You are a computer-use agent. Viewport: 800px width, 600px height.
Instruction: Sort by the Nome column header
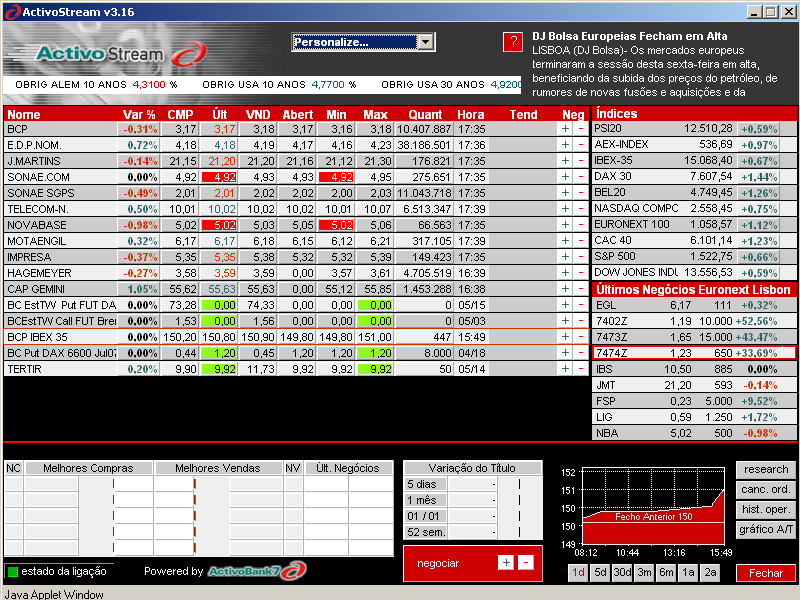tap(23, 115)
